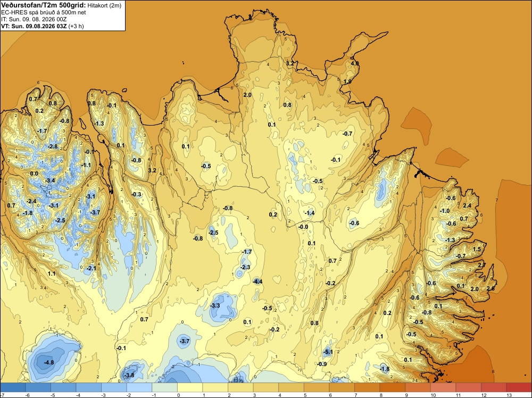The height and width of the screenshot is (398, 532).
Task: Click the '-0.3' temperature value
Action: click(136, 194)
